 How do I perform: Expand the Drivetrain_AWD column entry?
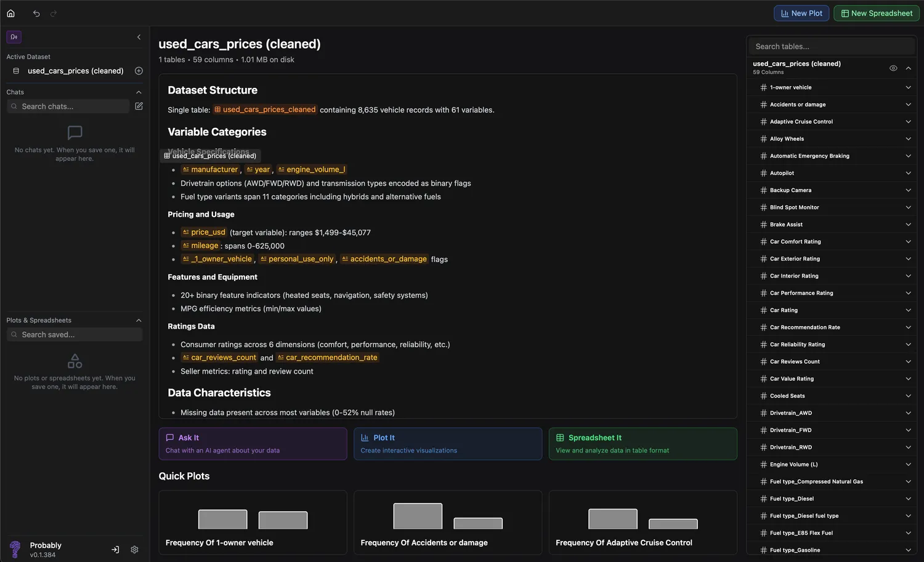pos(909,412)
